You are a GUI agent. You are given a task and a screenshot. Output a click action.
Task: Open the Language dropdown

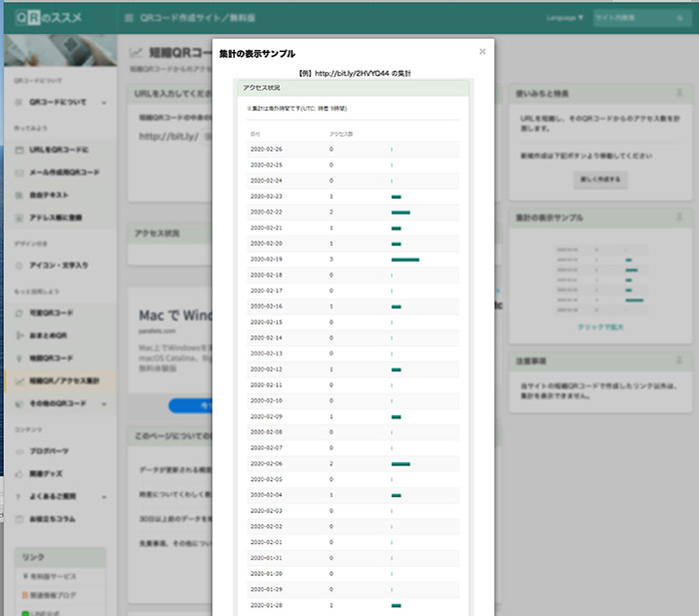564,18
